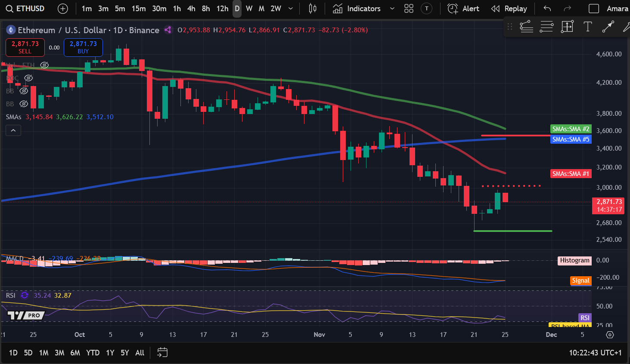This screenshot has height=364, width=630.
Task: Click the indicator templates T icon
Action: click(426, 8)
